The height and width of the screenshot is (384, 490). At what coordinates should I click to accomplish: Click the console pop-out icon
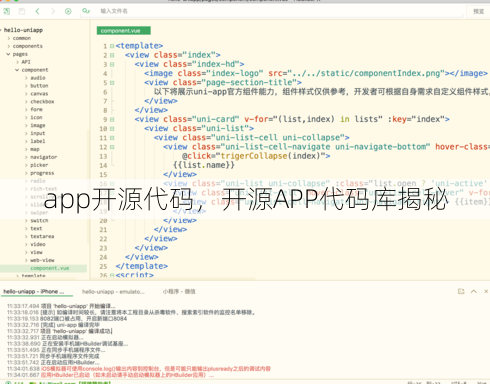pyautogui.click(x=461, y=291)
